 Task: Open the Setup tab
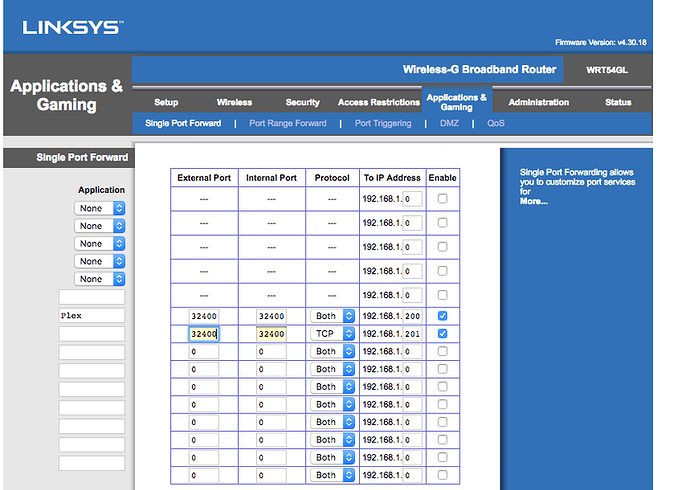pyautogui.click(x=166, y=102)
